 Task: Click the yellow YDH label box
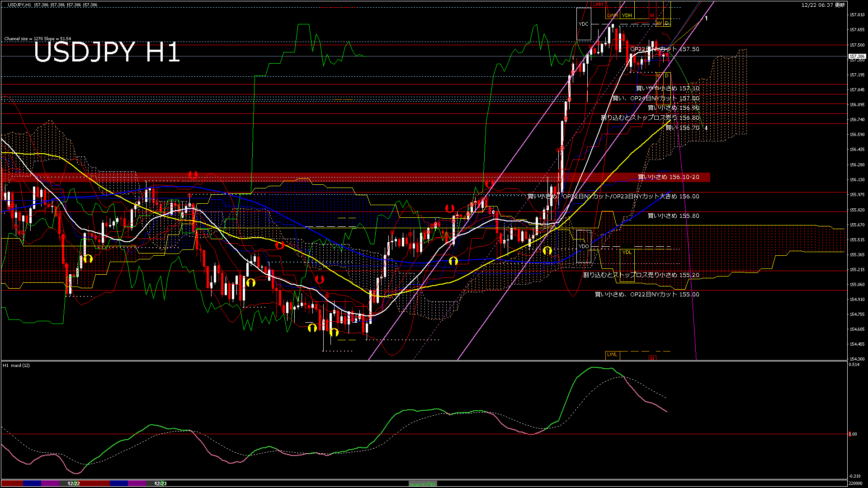pos(627,15)
